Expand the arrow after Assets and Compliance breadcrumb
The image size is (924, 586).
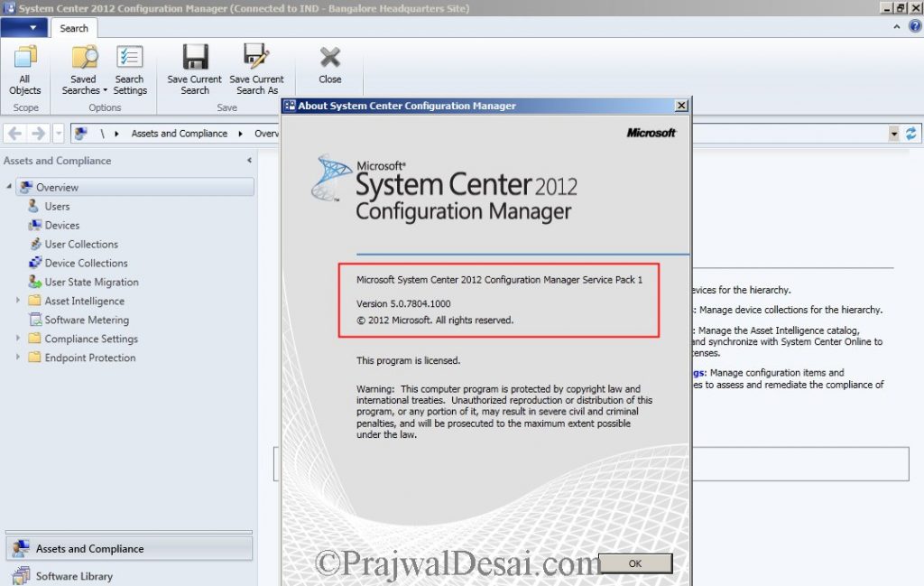coord(240,134)
